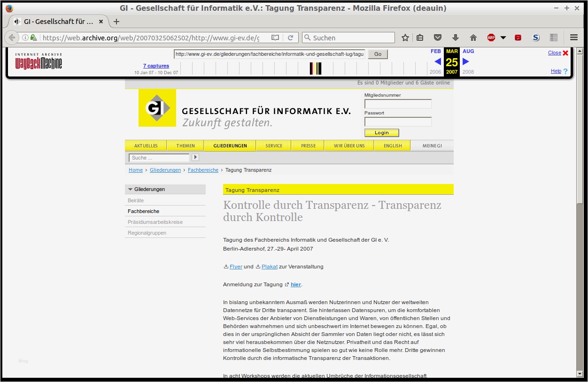Select the AUG capture month link

(x=468, y=51)
